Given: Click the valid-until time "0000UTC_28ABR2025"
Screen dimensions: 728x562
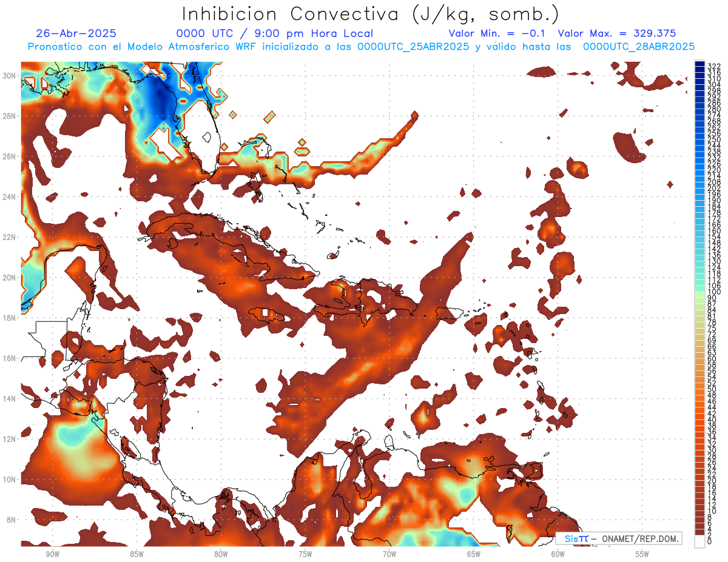Looking at the screenshot, I should pos(638,47).
